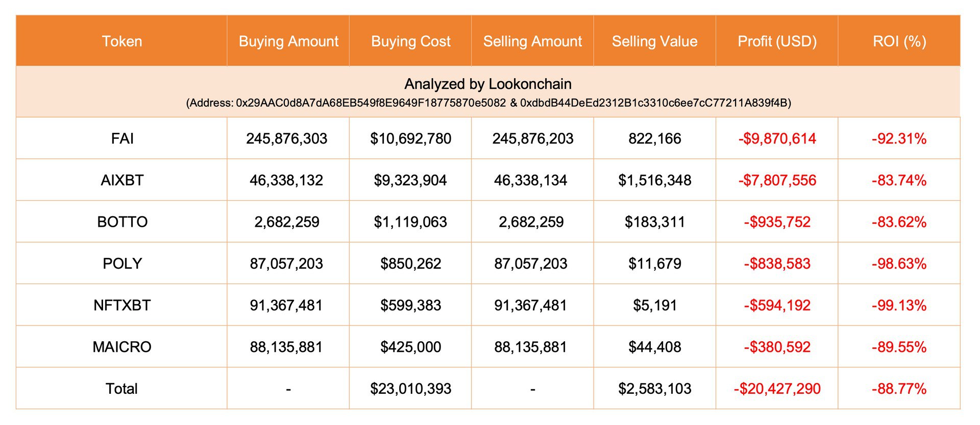Select the total loss -$20,427,290 cell

(x=777, y=389)
